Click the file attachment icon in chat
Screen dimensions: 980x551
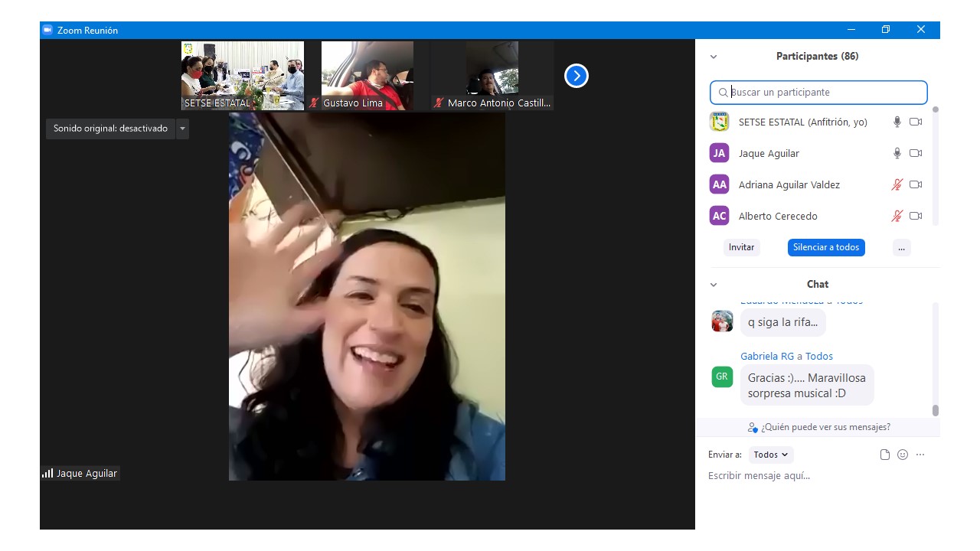click(885, 455)
